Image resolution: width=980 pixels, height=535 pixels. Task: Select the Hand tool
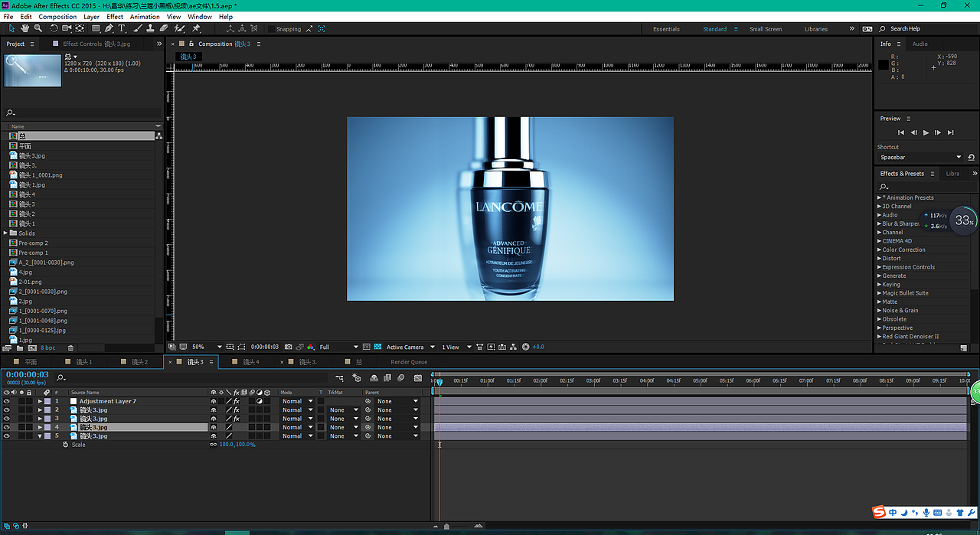pos(25,28)
